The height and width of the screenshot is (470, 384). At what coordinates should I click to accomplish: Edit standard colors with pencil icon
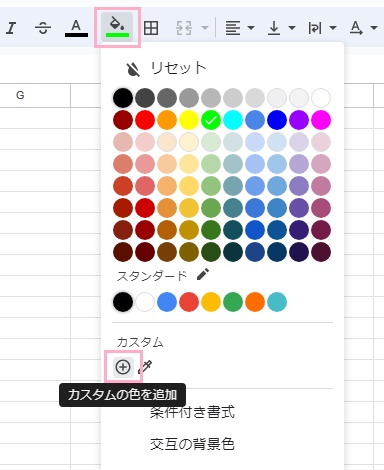[x=203, y=274]
